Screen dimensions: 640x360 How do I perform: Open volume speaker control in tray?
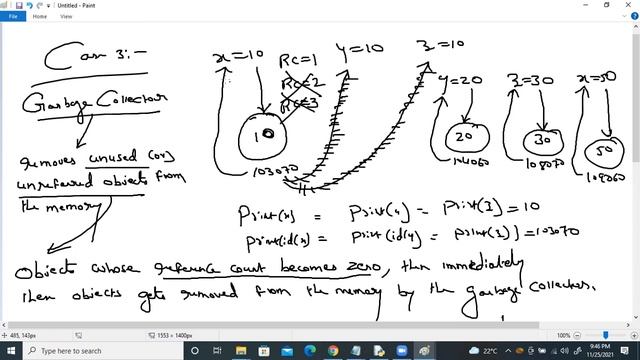point(564,351)
